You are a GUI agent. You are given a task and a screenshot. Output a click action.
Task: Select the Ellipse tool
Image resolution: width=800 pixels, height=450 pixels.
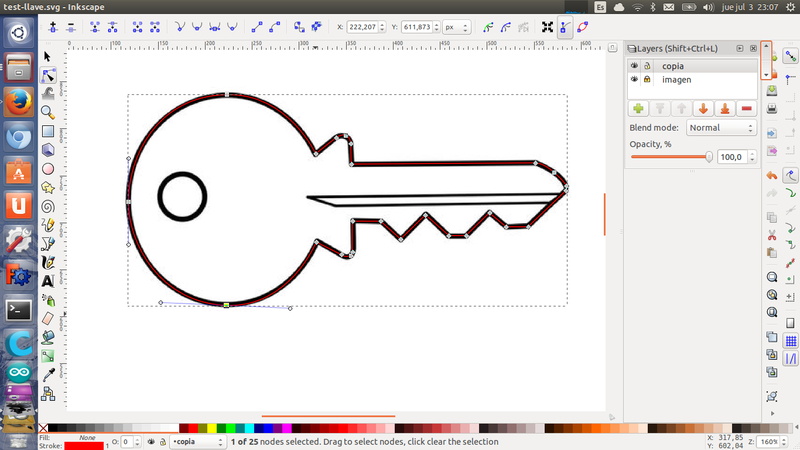(x=47, y=169)
